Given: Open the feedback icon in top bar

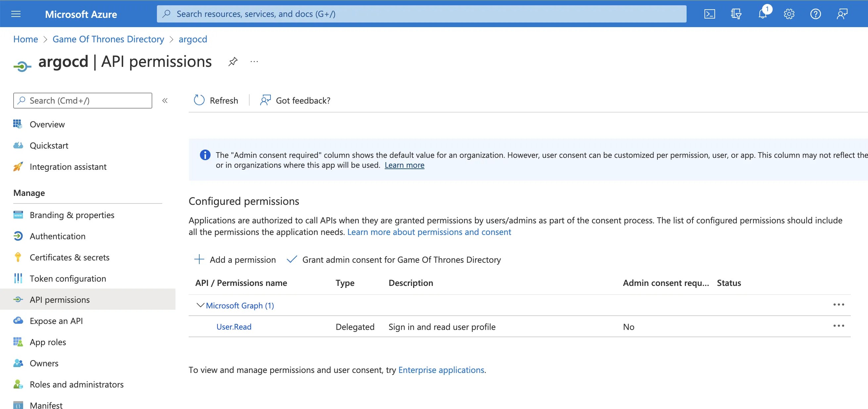Looking at the screenshot, I should pos(842,14).
